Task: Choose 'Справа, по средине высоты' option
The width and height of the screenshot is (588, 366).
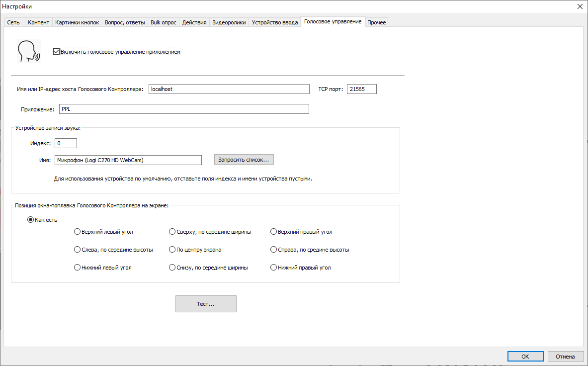Action: click(273, 250)
